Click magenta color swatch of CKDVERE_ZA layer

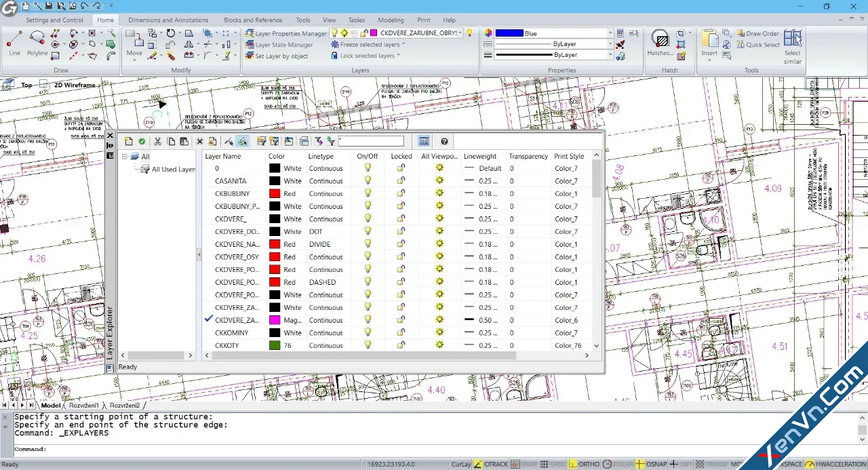pos(275,319)
